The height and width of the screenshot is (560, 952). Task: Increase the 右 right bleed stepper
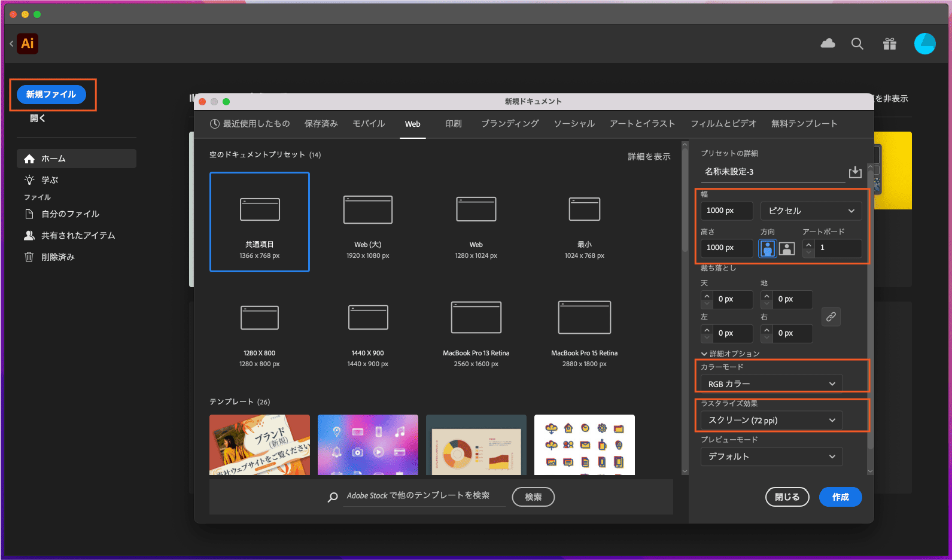767,330
